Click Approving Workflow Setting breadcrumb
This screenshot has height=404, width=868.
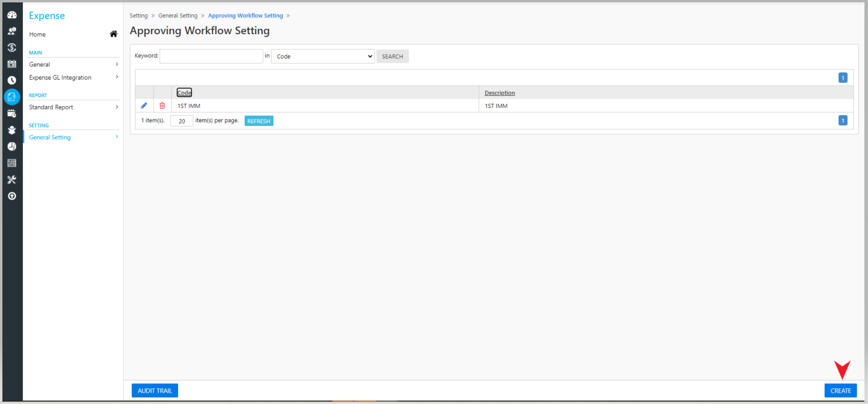point(245,16)
